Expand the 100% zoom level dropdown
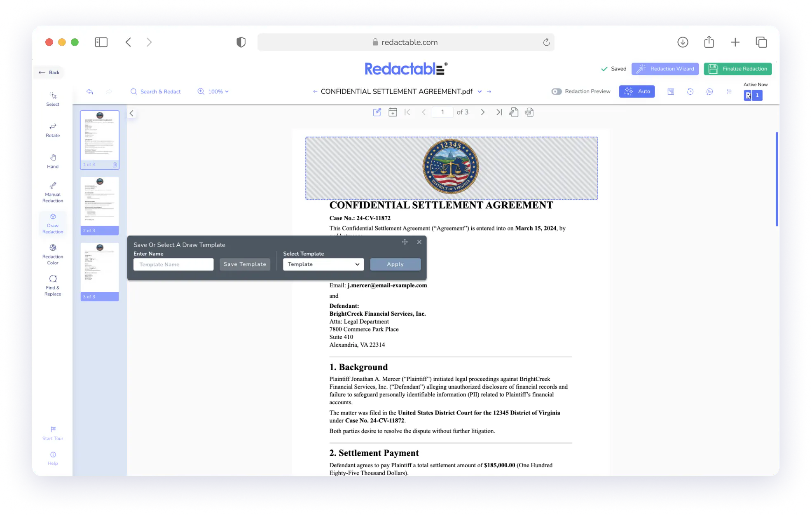Image resolution: width=812 pixels, height=515 pixels. coord(213,91)
